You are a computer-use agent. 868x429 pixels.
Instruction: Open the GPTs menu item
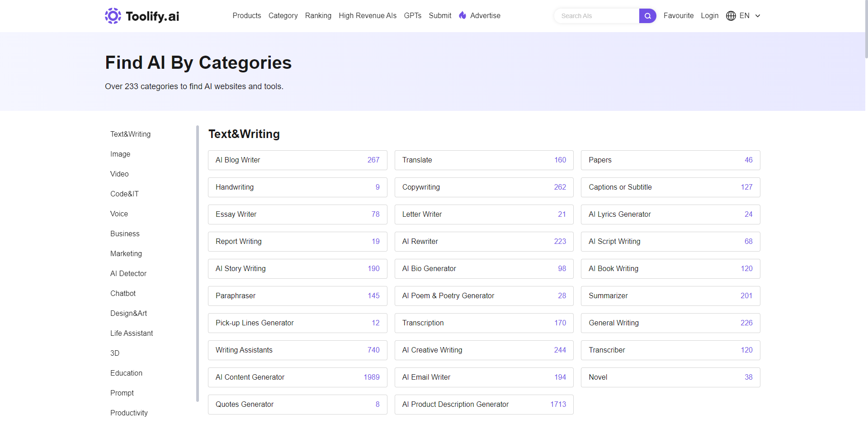point(413,15)
